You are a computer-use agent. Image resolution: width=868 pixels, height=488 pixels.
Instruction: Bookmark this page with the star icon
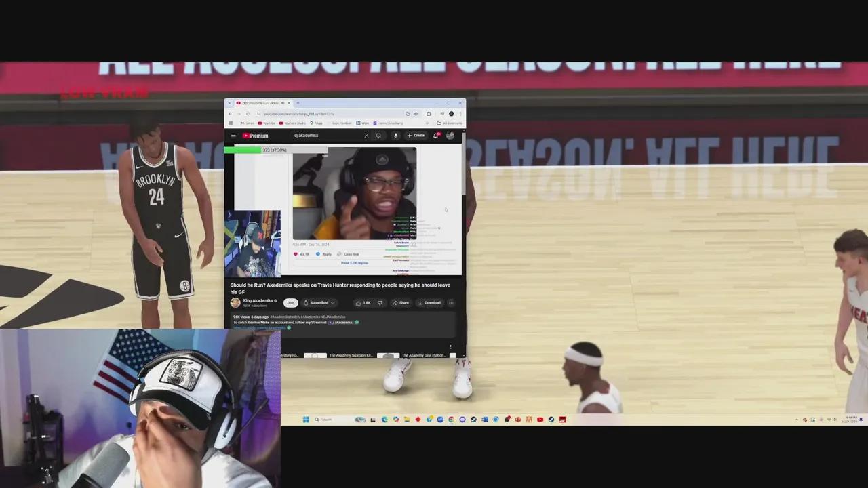[416, 114]
